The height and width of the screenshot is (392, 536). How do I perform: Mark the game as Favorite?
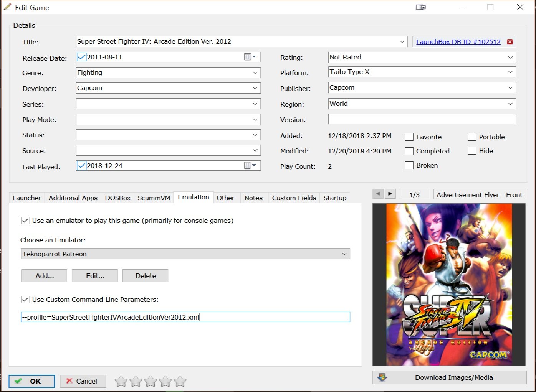(409, 137)
